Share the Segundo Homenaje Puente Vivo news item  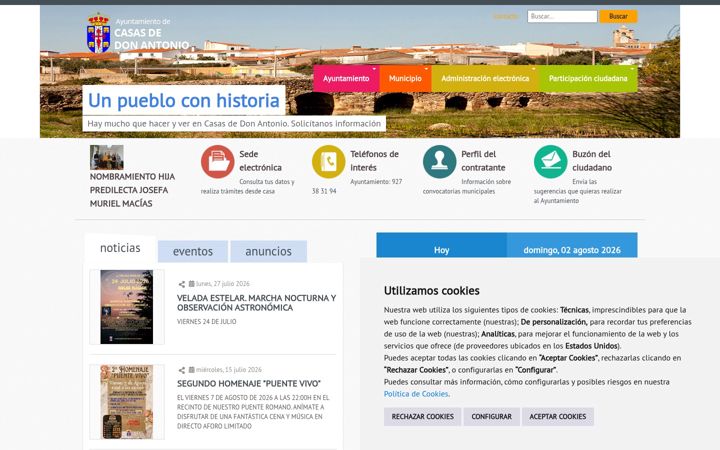click(x=182, y=370)
